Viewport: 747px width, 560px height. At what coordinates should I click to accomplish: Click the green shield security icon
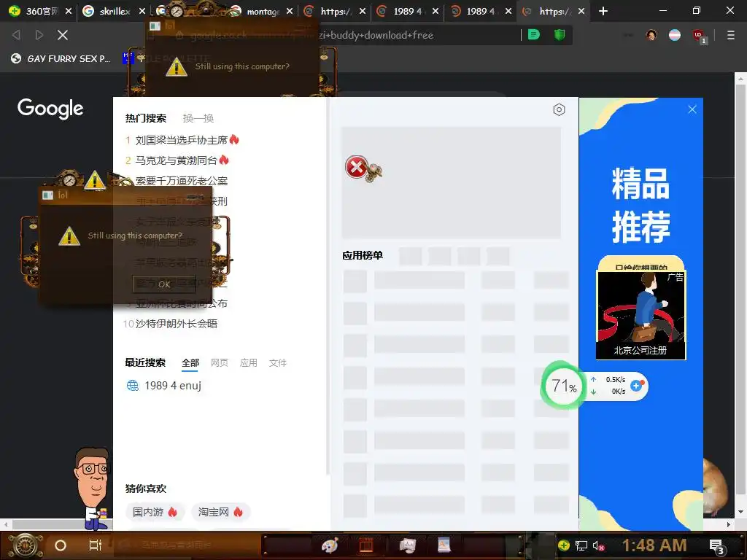click(x=560, y=34)
